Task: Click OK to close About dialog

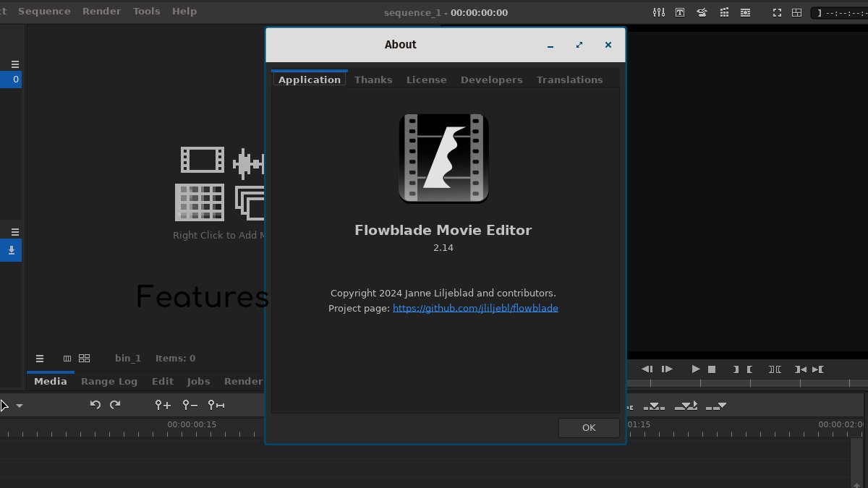Action: [x=589, y=428]
